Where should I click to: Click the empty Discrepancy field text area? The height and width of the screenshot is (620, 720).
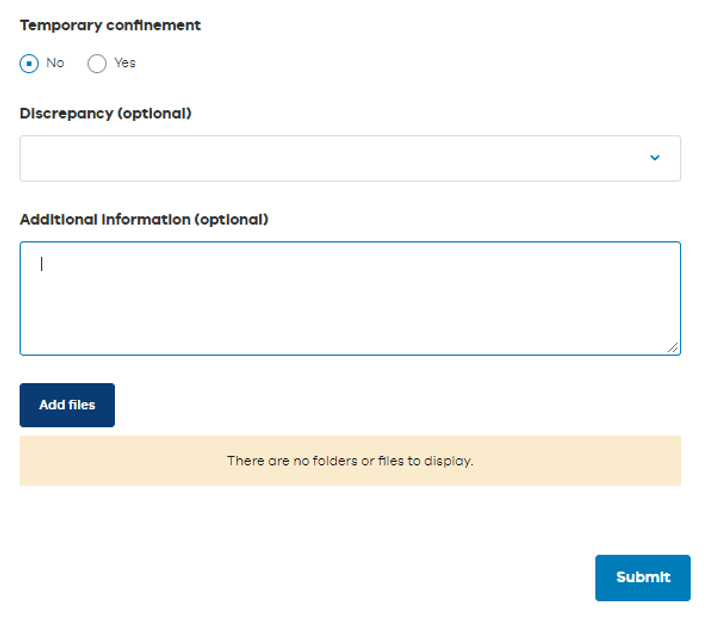[300, 158]
